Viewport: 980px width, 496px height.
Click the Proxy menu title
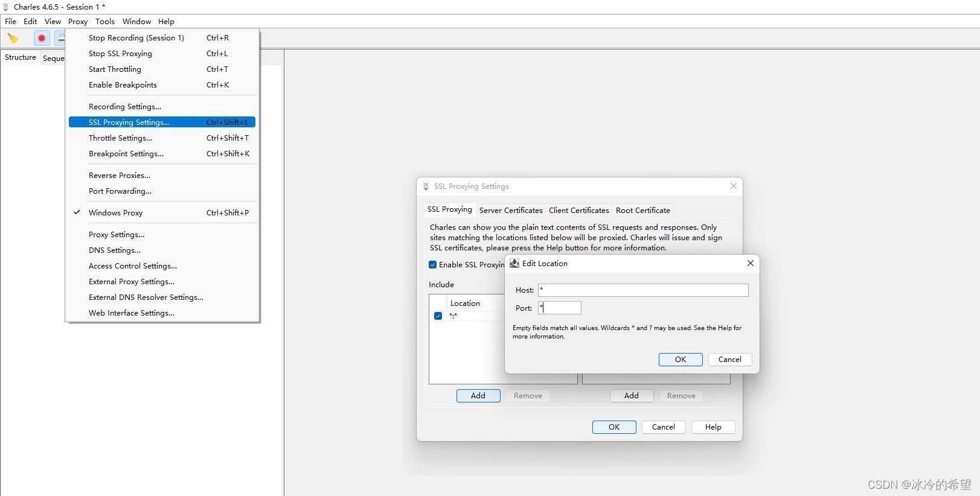point(78,21)
